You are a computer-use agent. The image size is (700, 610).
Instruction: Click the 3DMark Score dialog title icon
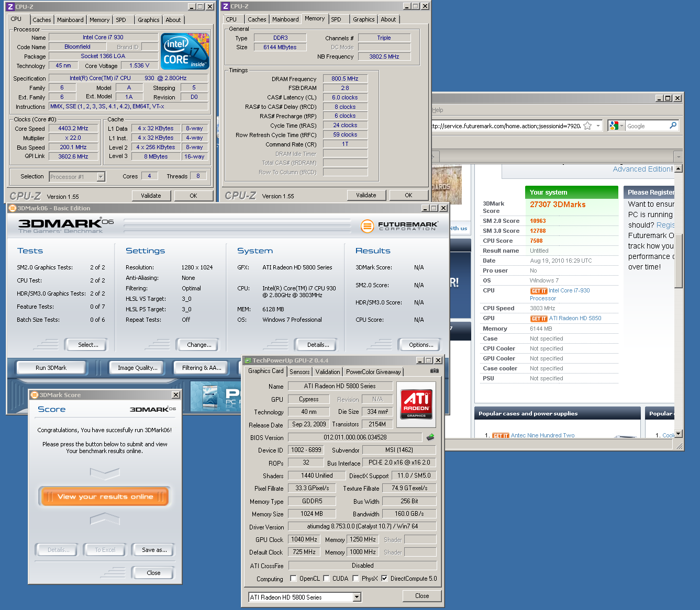tap(35, 395)
